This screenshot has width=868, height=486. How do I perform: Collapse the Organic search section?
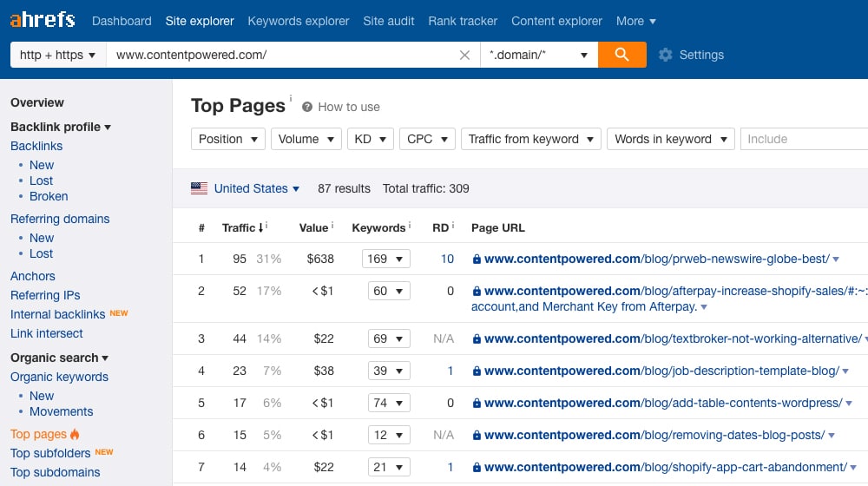60,358
